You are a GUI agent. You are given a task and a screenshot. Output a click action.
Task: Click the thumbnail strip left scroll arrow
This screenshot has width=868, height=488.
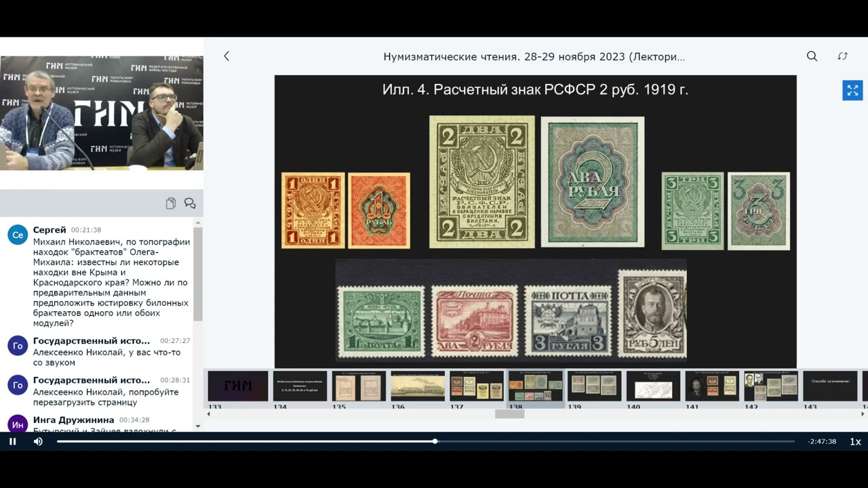point(209,413)
